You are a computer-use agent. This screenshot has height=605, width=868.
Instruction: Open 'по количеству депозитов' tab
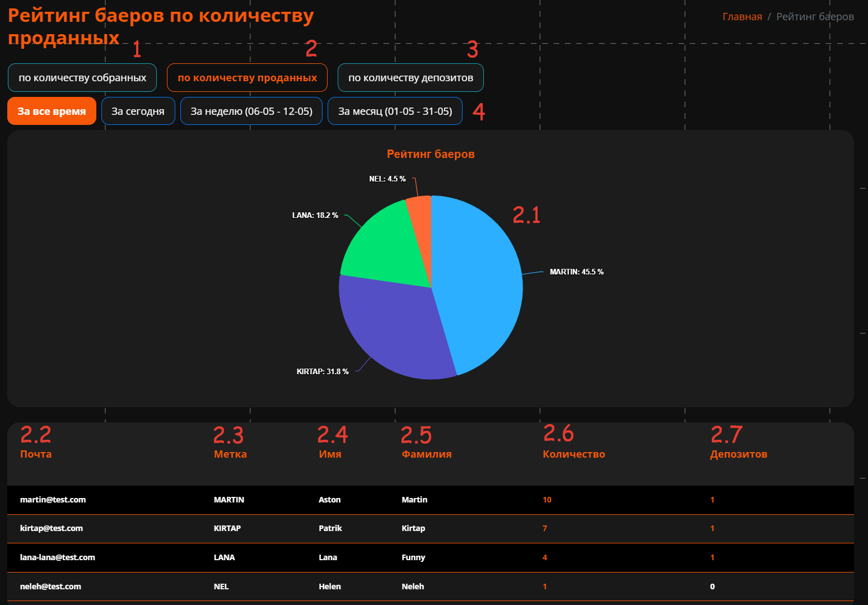click(x=410, y=78)
